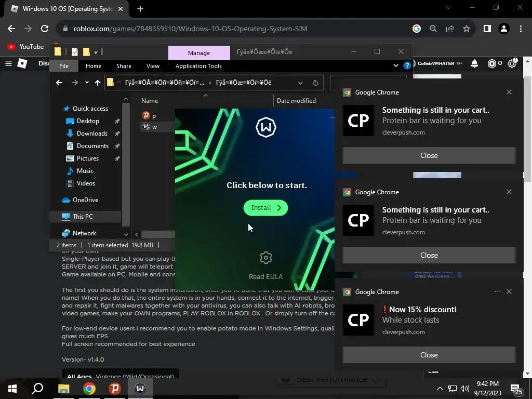Open the File tab in File Explorer
The height and width of the screenshot is (399, 532).
(x=64, y=66)
